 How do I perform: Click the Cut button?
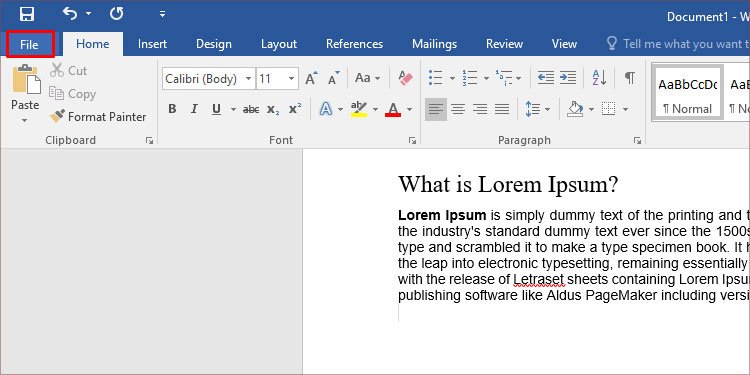[68, 71]
